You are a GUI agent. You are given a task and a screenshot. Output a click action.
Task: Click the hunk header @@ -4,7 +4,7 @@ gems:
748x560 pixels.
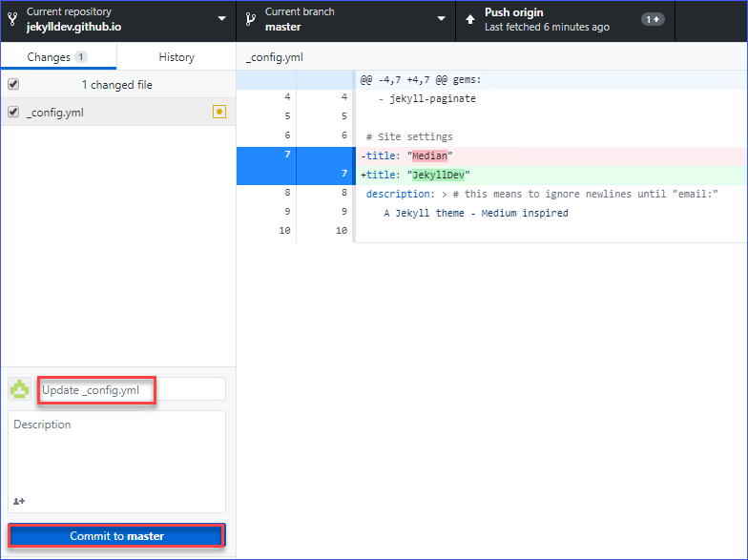pos(551,80)
